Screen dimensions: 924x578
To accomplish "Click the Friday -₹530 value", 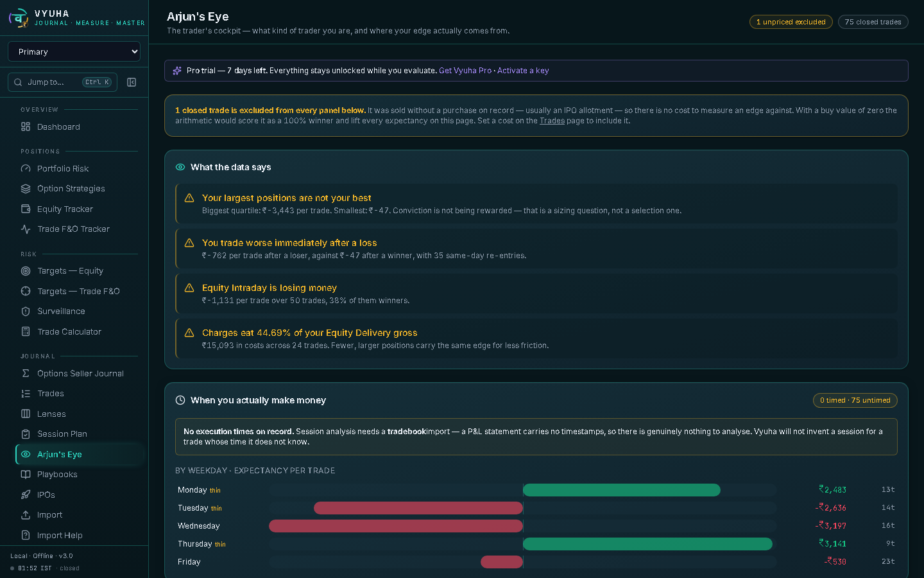I will point(835,561).
